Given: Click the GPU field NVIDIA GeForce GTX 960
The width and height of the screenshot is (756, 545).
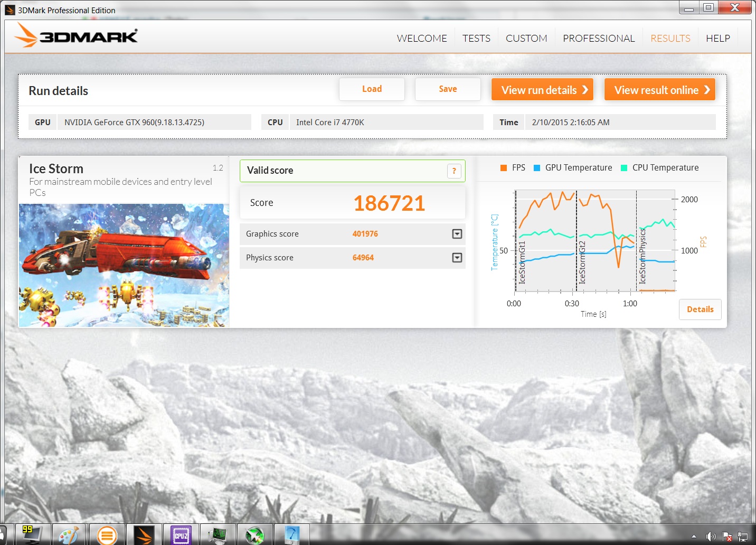Looking at the screenshot, I should click(154, 122).
